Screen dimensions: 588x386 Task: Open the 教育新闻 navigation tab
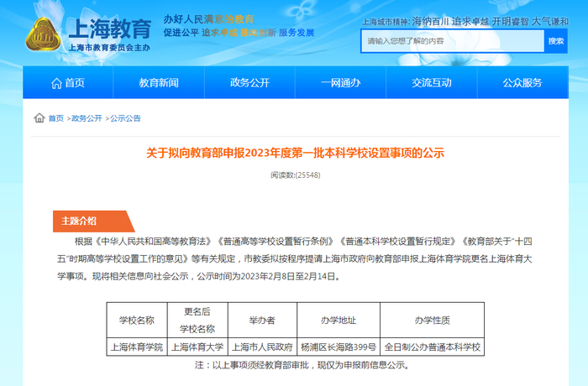tap(159, 83)
